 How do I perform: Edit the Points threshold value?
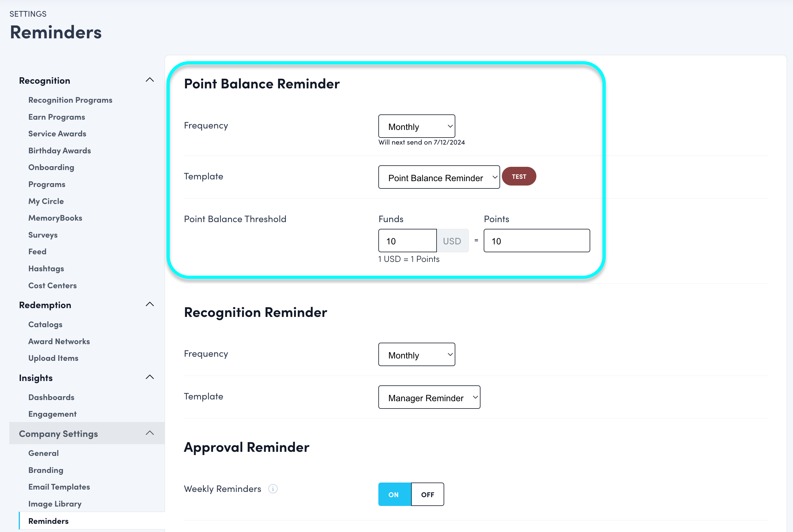(x=537, y=241)
